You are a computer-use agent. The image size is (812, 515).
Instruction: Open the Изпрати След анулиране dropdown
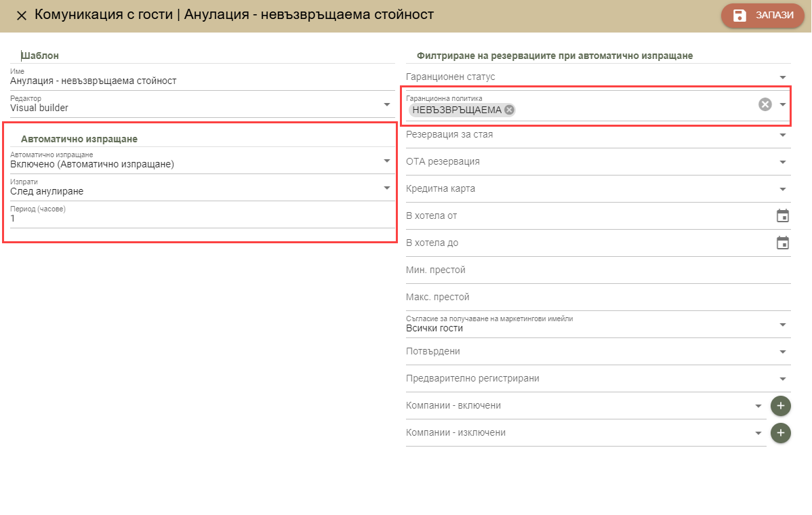[203, 188]
